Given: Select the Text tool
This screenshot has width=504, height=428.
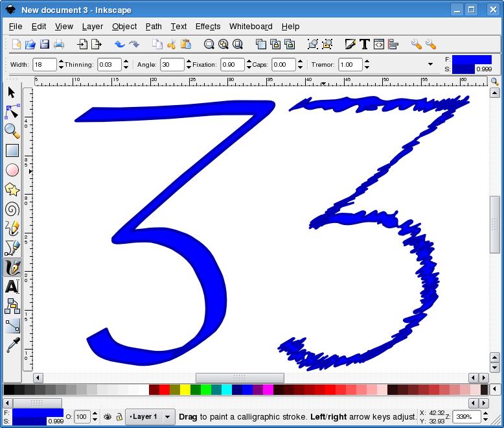Looking at the screenshot, I should tap(12, 287).
